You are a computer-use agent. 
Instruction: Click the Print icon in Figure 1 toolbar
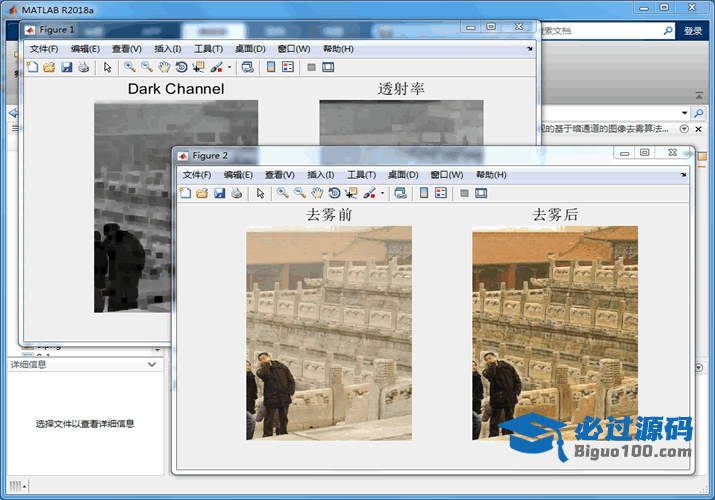(x=83, y=67)
